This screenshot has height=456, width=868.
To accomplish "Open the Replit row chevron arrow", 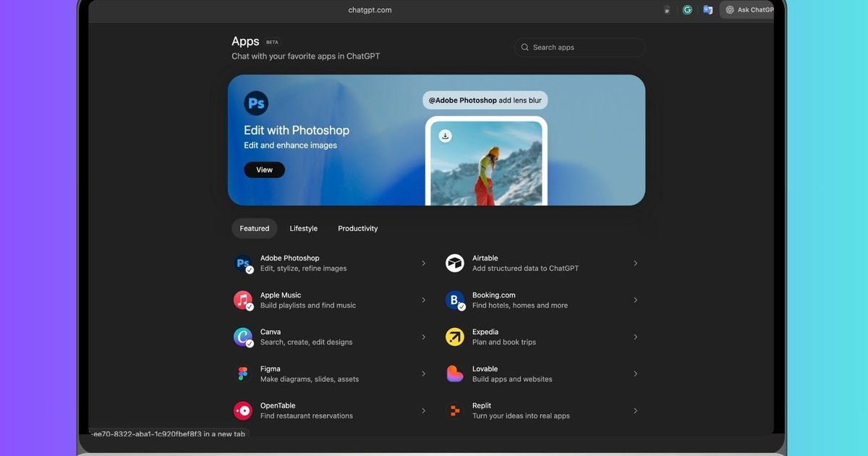I will coord(635,411).
